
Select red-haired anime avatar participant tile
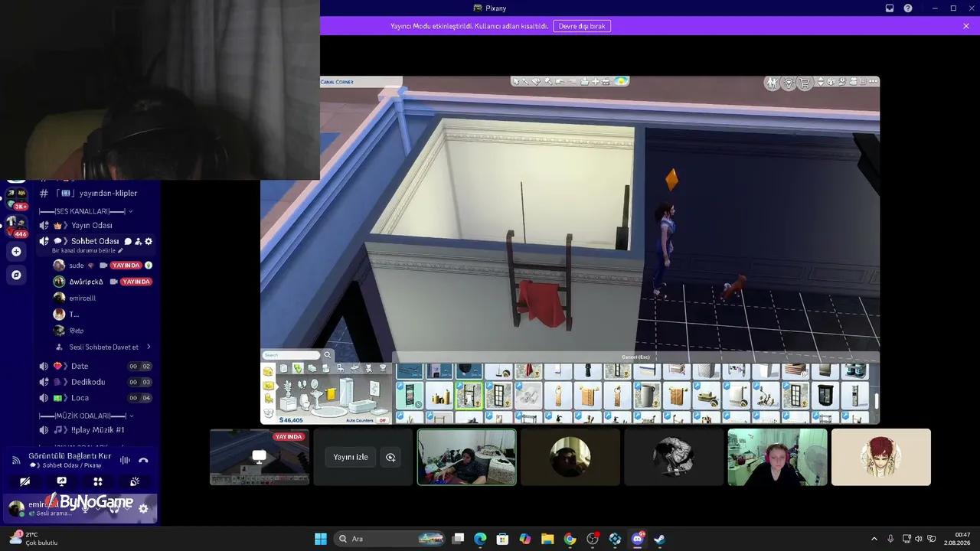tap(881, 457)
